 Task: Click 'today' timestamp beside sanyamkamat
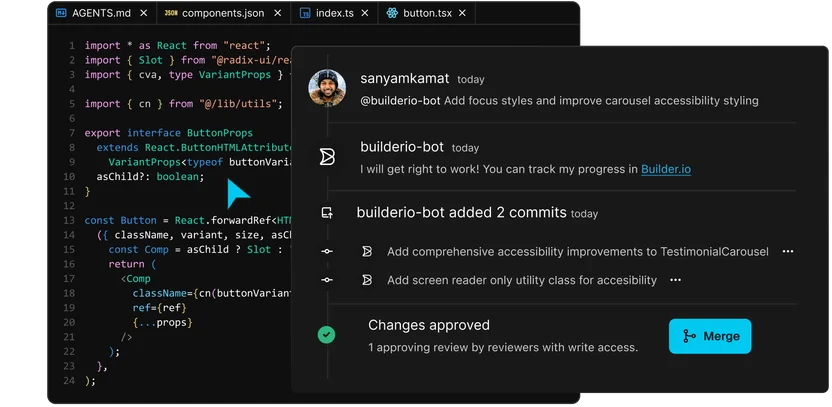[471, 80]
